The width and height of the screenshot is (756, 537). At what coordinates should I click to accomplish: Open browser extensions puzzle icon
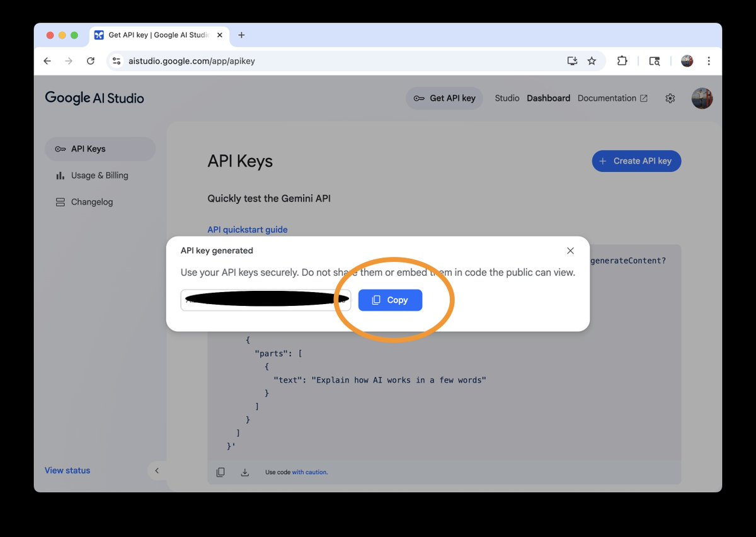pyautogui.click(x=622, y=61)
